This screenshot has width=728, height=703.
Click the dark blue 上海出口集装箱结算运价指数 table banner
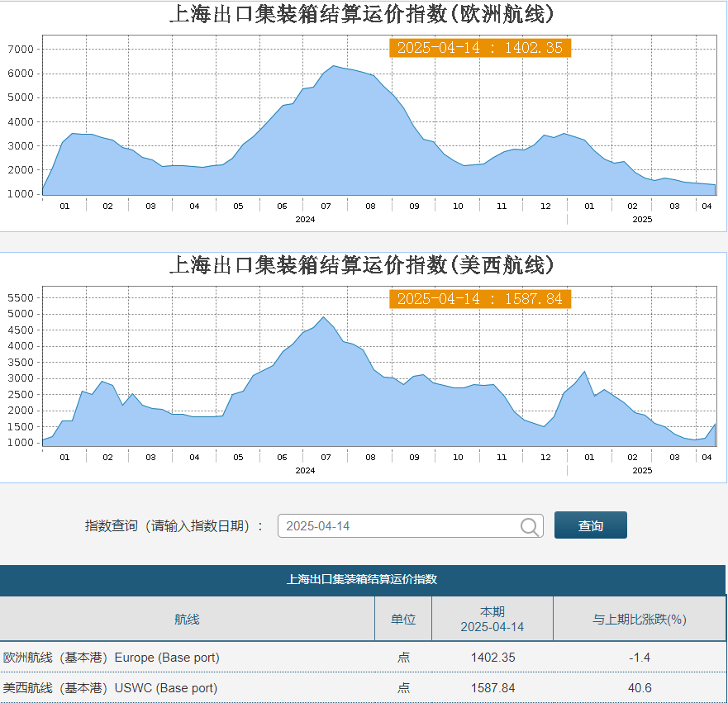[362, 579]
